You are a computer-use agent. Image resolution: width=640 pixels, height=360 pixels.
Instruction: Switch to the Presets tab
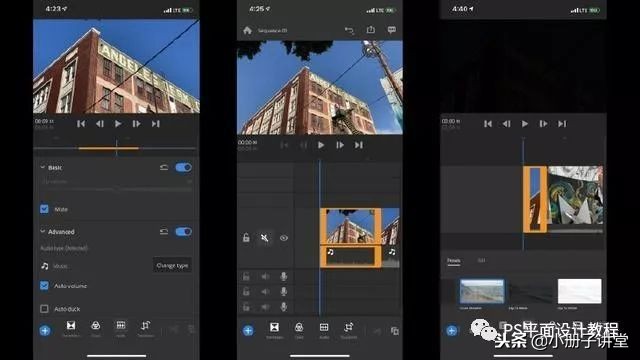[x=453, y=260]
